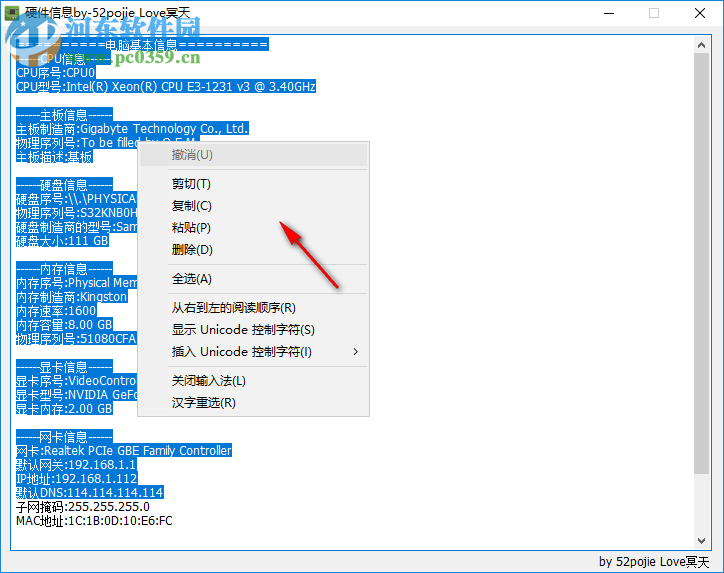Click the 硬盘大小:111 GB line
The width and height of the screenshot is (724, 573).
pos(62,241)
